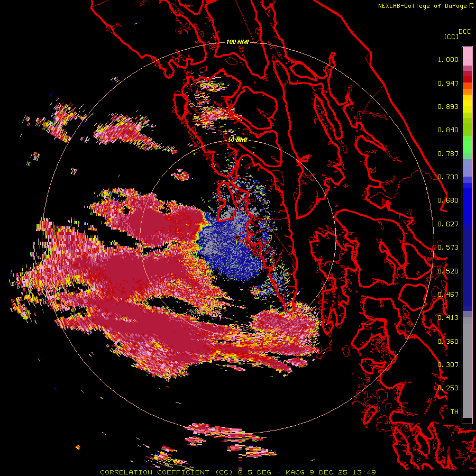Select the 0.307 scale value
Image resolution: width=476 pixels, height=476 pixels.
[x=448, y=364]
